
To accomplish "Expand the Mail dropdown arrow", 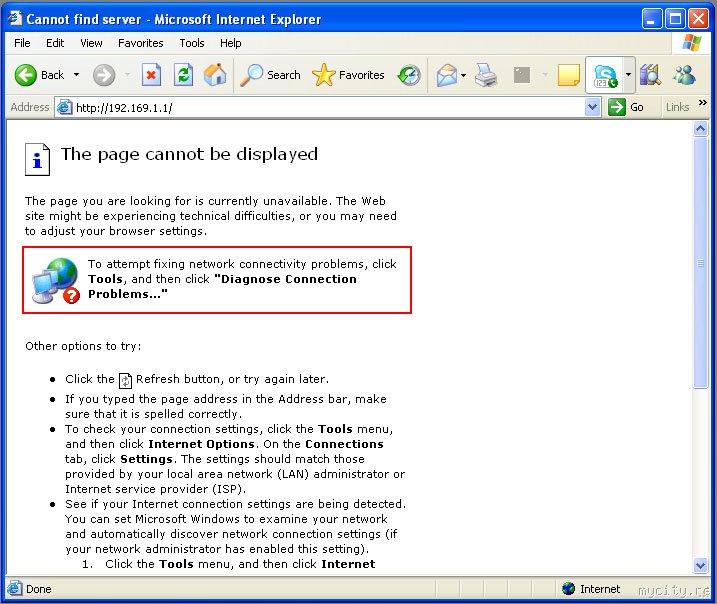I will pos(464,75).
